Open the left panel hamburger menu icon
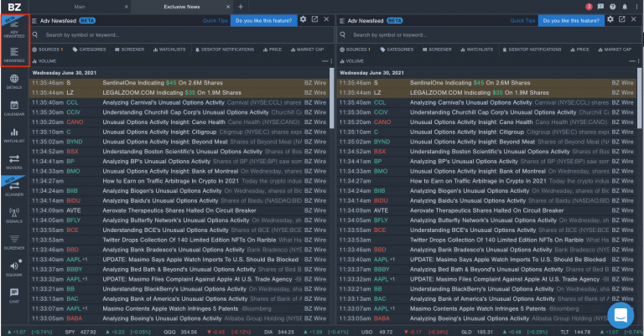The image size is (644, 336). 34,20
